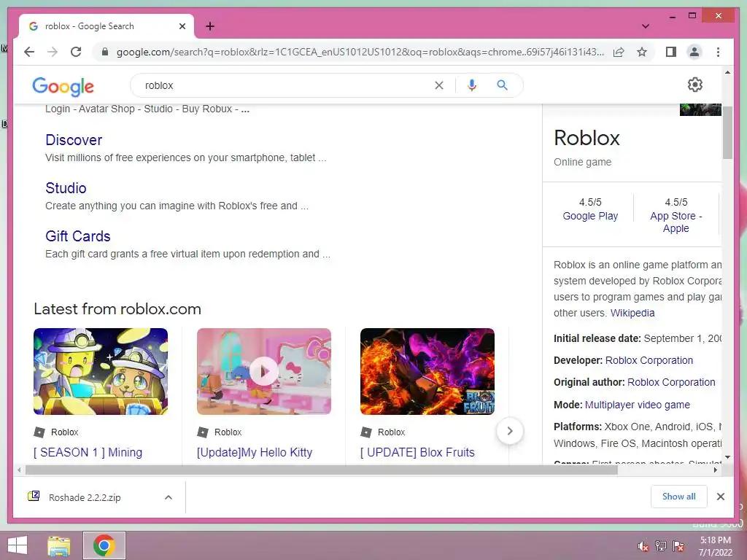Open the Developer: Roblox Corporation link
The width and height of the screenshot is (747, 560).
point(649,360)
